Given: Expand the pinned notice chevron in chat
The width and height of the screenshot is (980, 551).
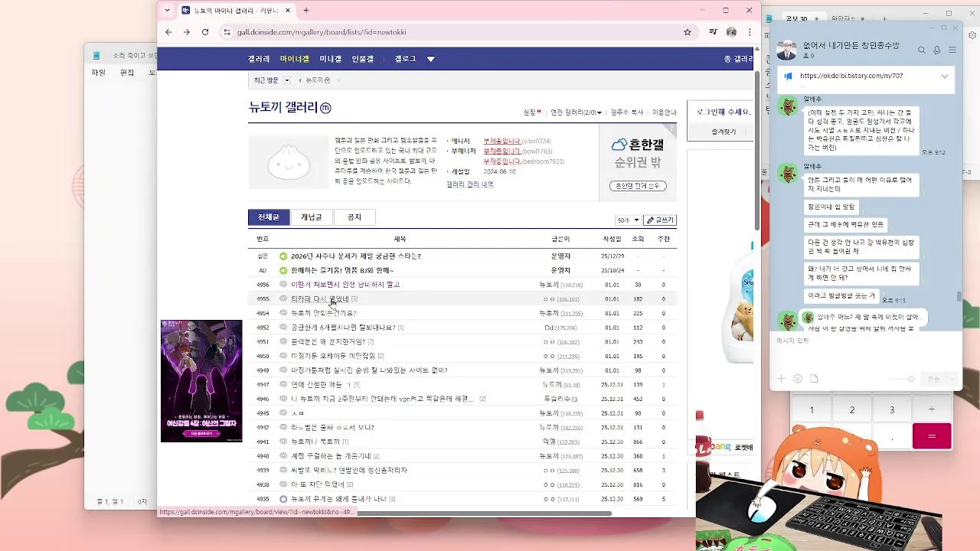Looking at the screenshot, I should point(945,77).
